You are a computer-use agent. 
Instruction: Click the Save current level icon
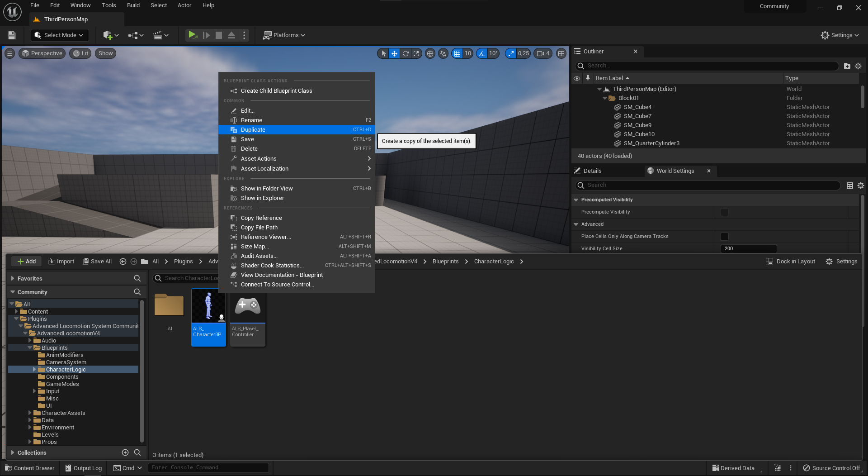coord(12,35)
